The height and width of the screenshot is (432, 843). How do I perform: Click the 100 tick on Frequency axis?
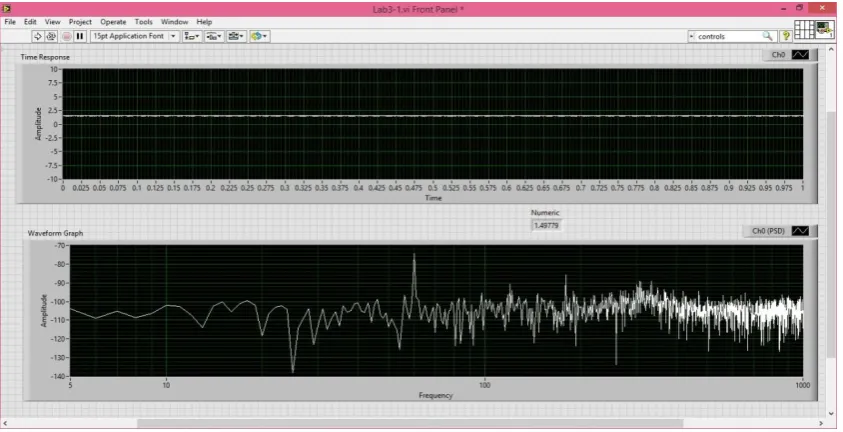pos(485,385)
